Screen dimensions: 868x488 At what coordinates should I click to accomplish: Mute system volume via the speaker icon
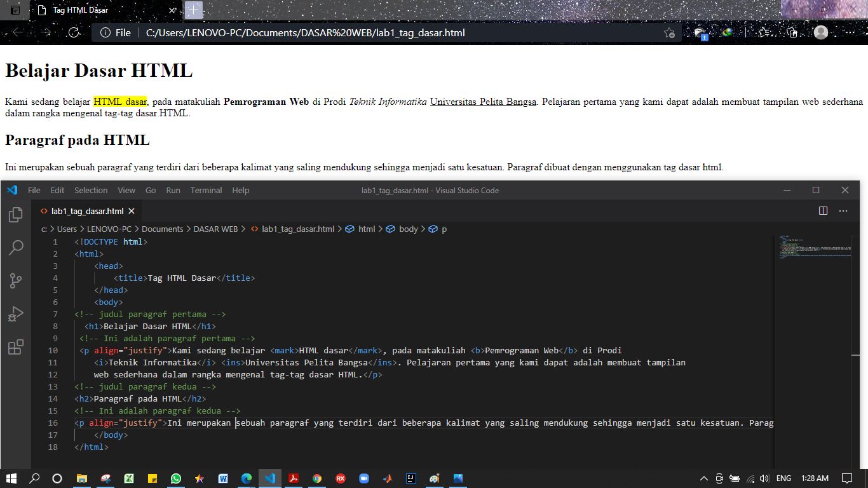765,478
